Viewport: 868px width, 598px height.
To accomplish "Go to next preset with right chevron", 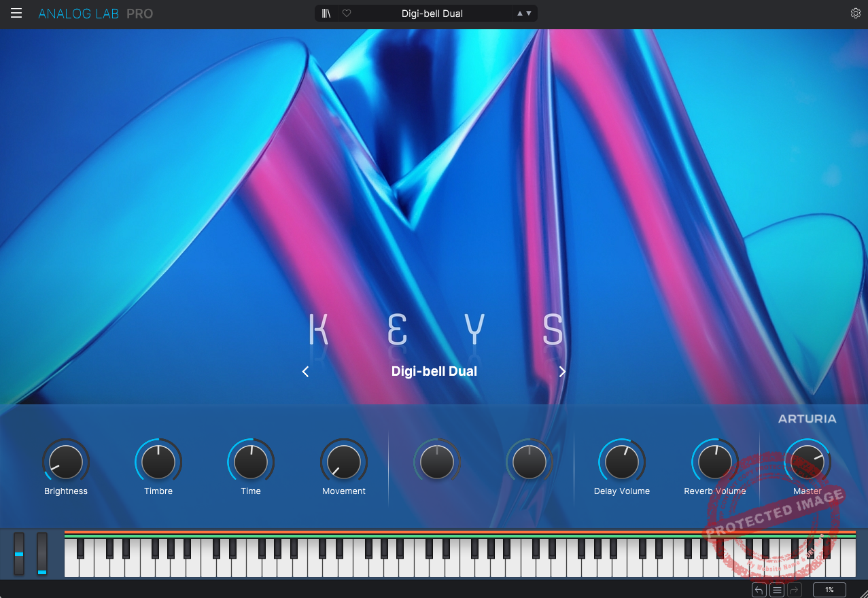I will tap(562, 371).
